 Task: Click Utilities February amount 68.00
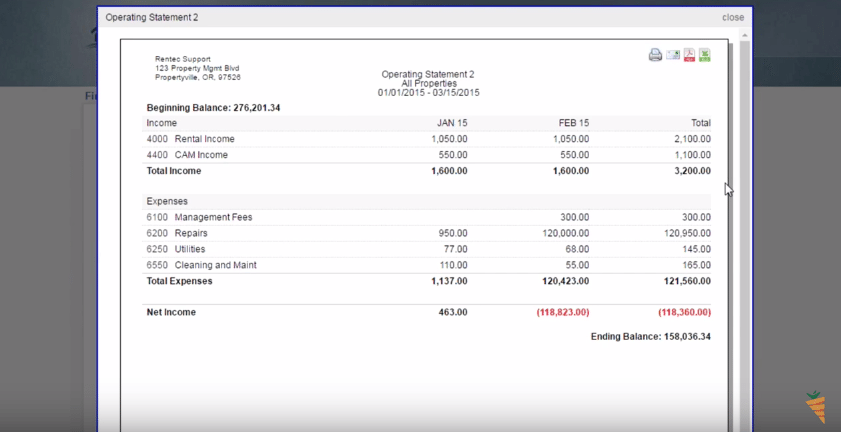[x=577, y=250]
